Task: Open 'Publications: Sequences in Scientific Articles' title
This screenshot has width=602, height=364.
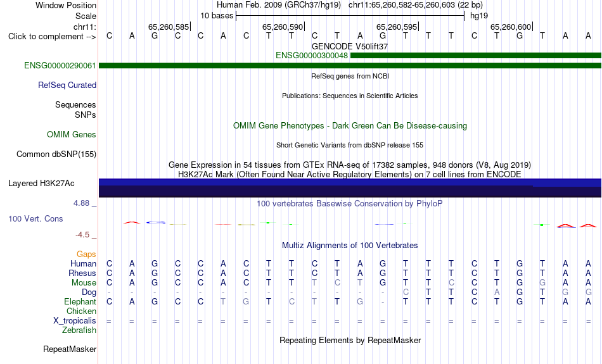Action: [350, 96]
